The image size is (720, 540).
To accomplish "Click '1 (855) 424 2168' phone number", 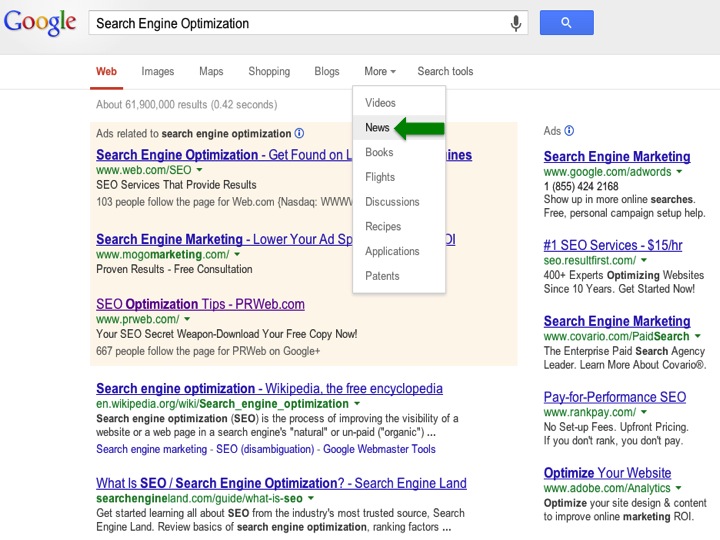I will click(x=581, y=186).
